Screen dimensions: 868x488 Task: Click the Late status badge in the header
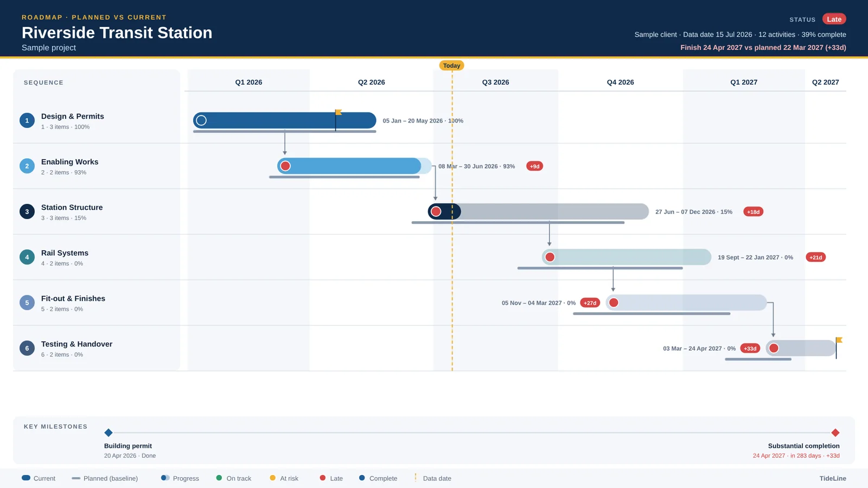(x=834, y=19)
